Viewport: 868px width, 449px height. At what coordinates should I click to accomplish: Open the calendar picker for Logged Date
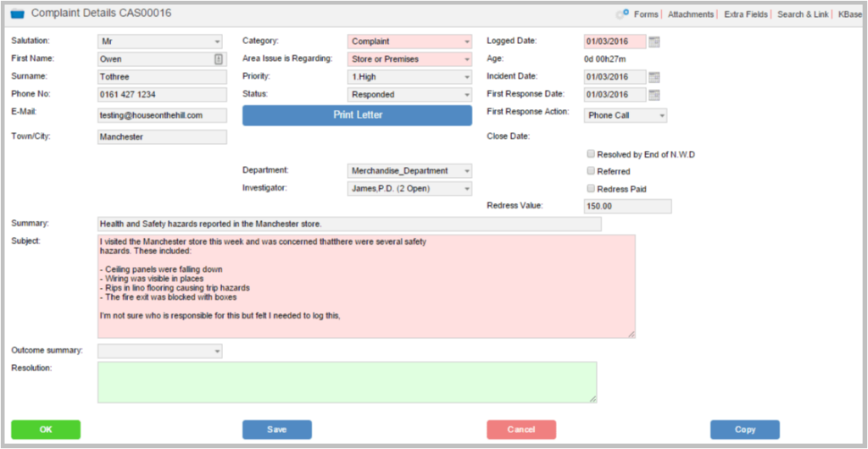click(654, 42)
